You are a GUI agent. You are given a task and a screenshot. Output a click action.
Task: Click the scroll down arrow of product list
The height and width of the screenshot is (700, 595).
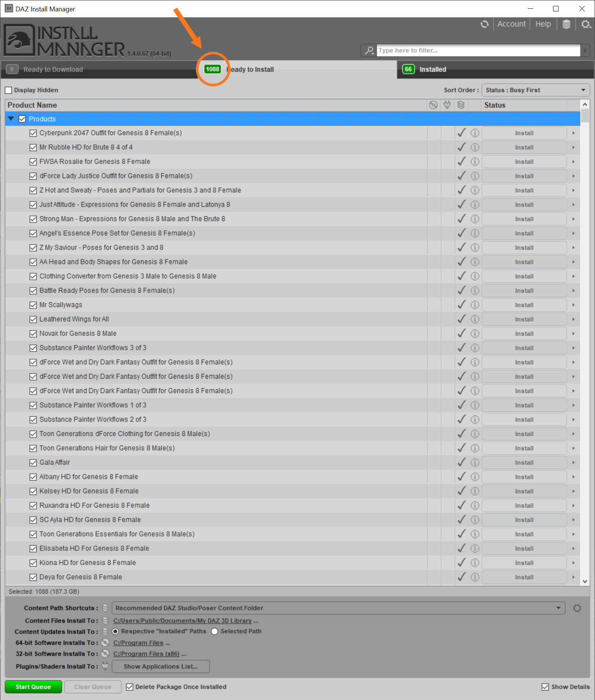pyautogui.click(x=585, y=581)
